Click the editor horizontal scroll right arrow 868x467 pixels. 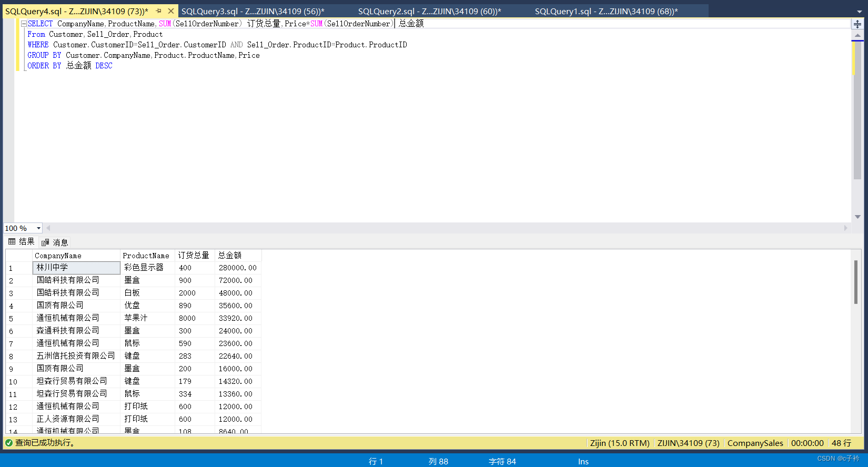(x=846, y=228)
